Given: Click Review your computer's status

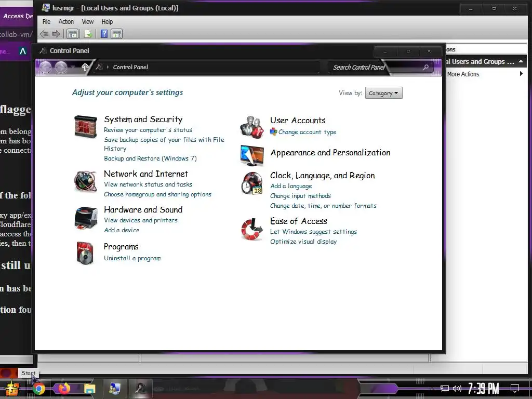Looking at the screenshot, I should [x=148, y=129].
